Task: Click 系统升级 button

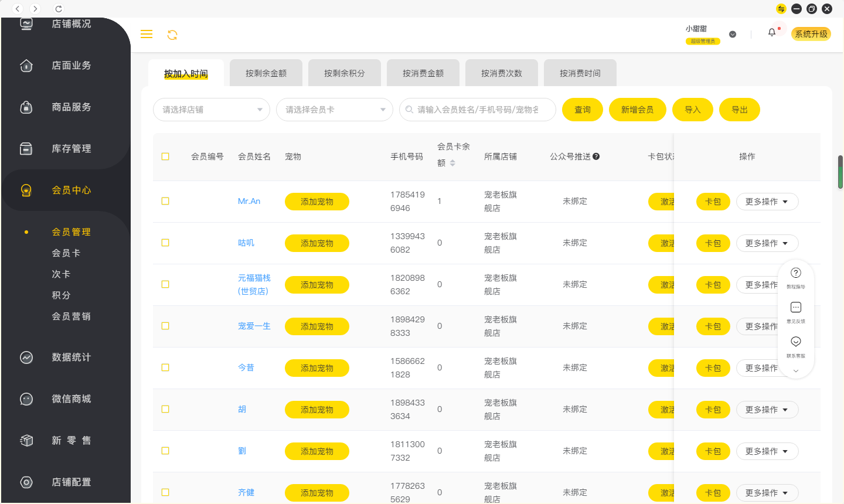Action: [811, 34]
